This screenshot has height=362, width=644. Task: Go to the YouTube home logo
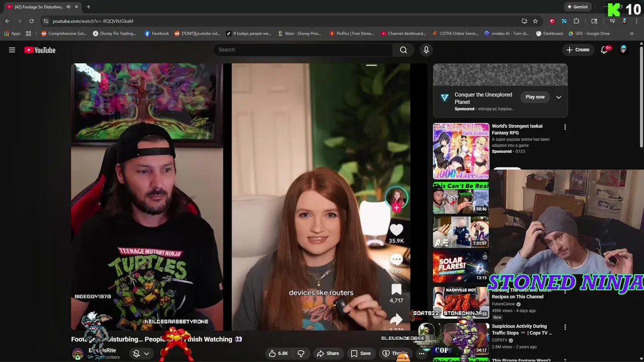[x=40, y=50]
